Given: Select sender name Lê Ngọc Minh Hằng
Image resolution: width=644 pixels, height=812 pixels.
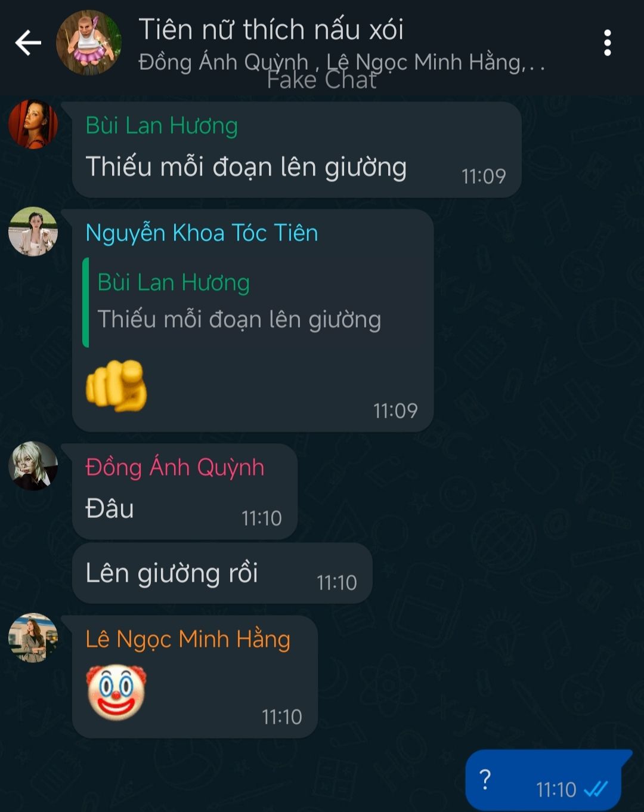Looking at the screenshot, I should [x=188, y=640].
